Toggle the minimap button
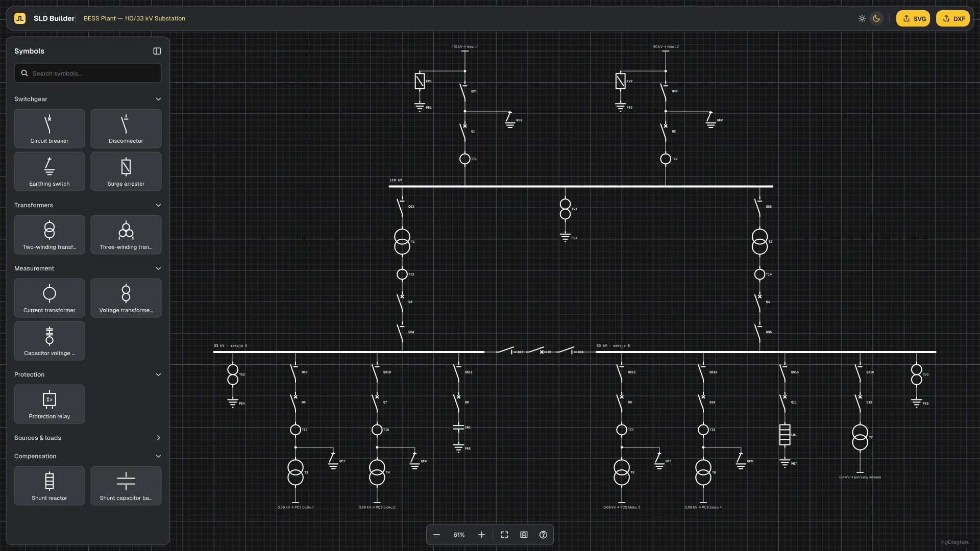The image size is (980, 551). [x=524, y=535]
